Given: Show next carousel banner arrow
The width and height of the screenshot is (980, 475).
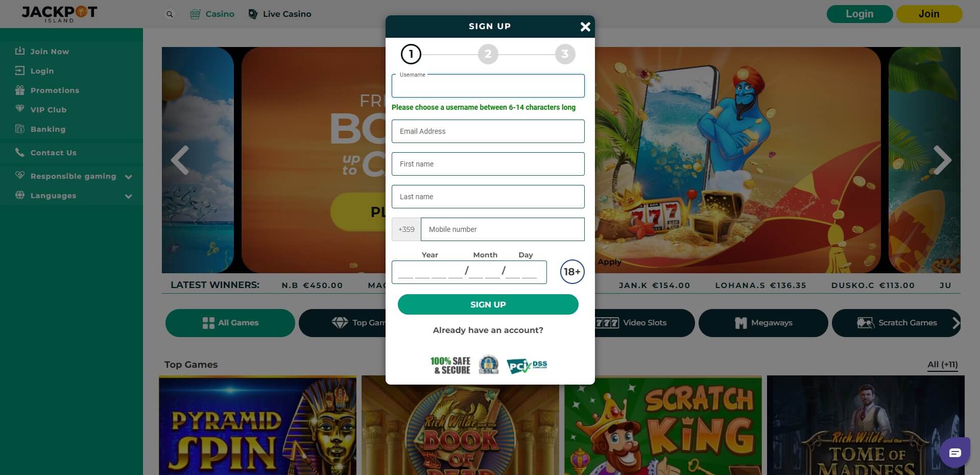Looking at the screenshot, I should (x=942, y=160).
